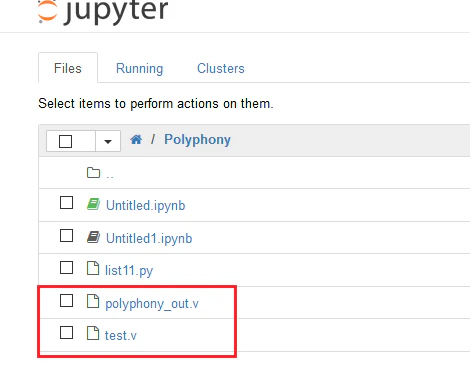This screenshot has width=470, height=372.
Task: Check the box for Untitled1.ipynb
Action: pos(66,236)
